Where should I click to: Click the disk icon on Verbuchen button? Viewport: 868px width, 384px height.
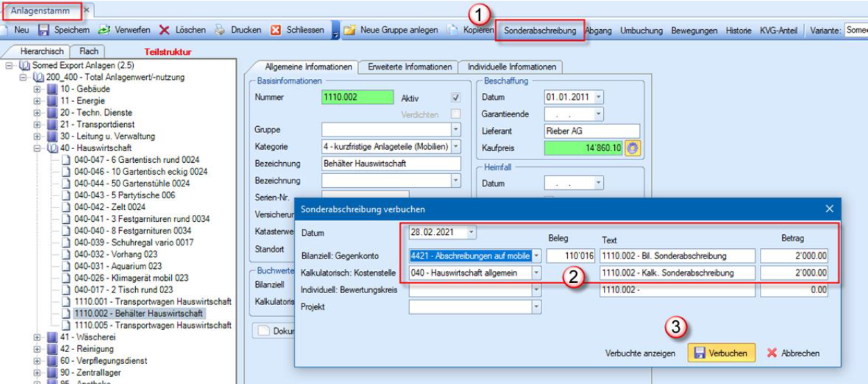[700, 353]
